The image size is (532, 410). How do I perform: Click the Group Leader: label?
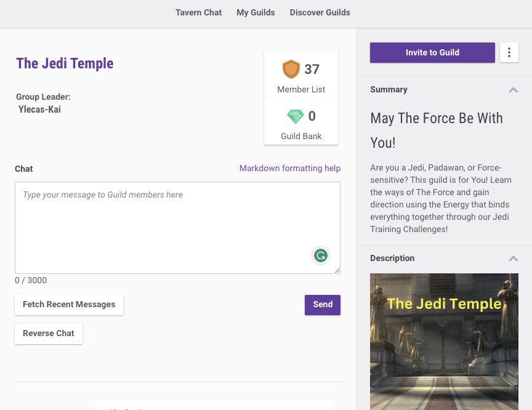pyautogui.click(x=44, y=97)
